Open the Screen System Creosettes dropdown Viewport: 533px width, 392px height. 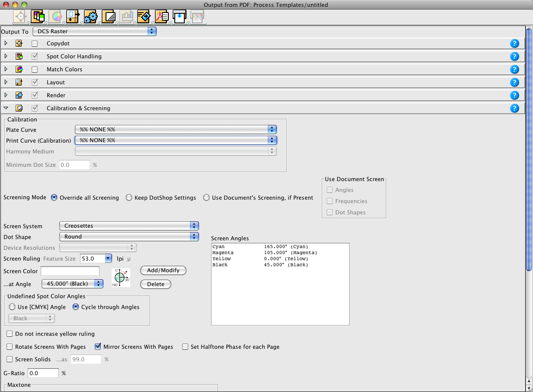coord(129,226)
